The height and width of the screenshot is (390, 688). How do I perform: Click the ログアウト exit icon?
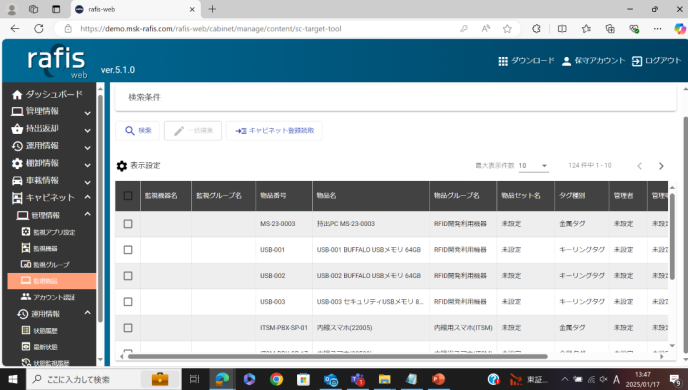637,61
